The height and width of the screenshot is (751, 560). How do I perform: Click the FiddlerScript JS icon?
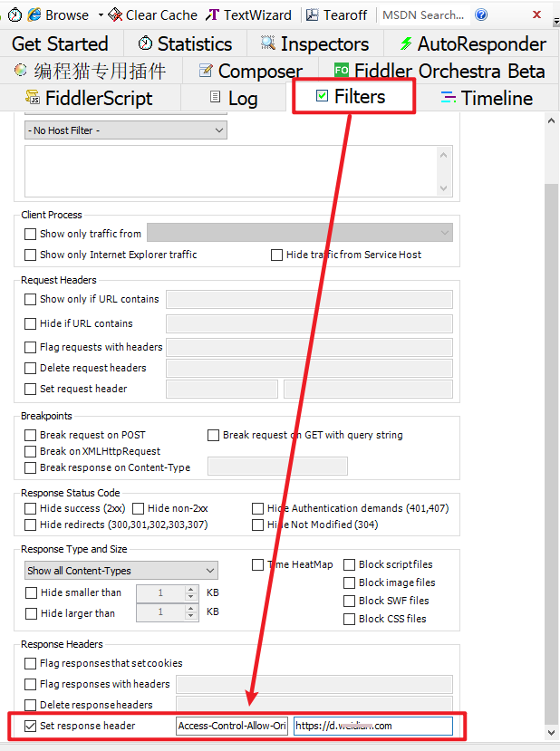tap(33, 97)
